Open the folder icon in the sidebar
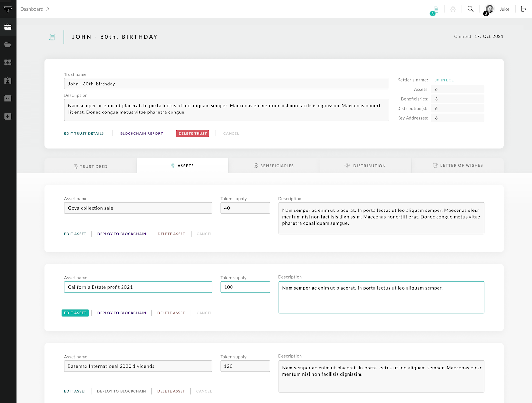The image size is (532, 403). coord(8,45)
